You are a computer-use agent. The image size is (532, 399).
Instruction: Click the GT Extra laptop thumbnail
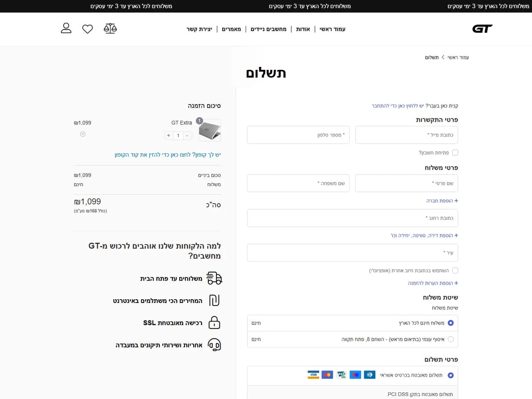[209, 130]
